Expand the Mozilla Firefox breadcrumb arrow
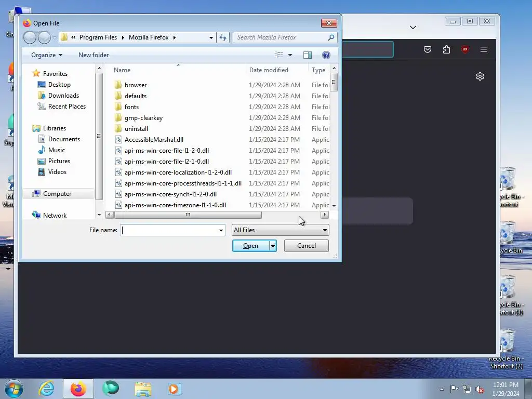 175,37
